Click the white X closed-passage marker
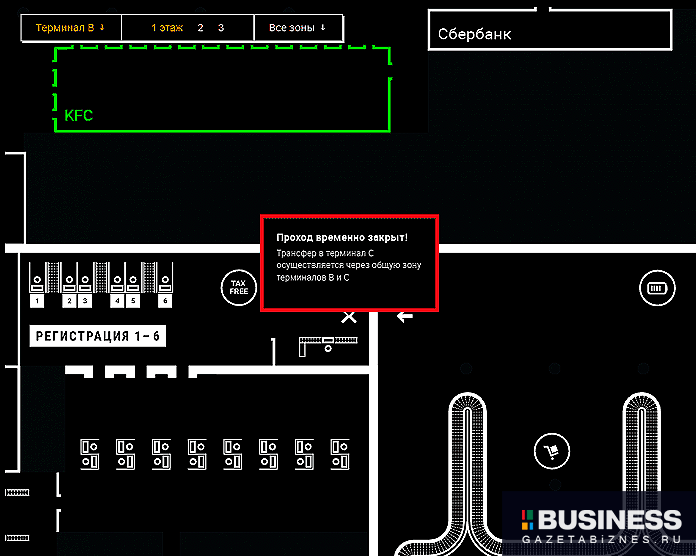The width and height of the screenshot is (696, 556). (349, 317)
